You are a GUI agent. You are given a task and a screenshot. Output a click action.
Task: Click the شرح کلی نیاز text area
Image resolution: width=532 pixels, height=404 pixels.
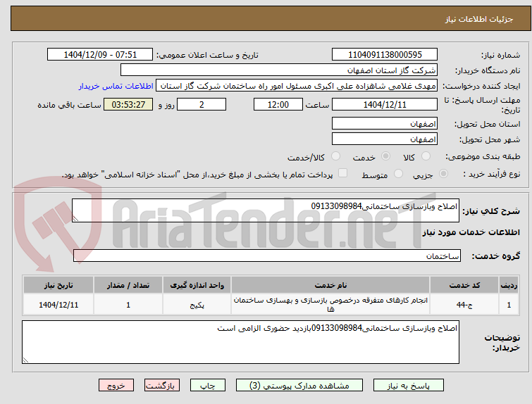point(266,211)
